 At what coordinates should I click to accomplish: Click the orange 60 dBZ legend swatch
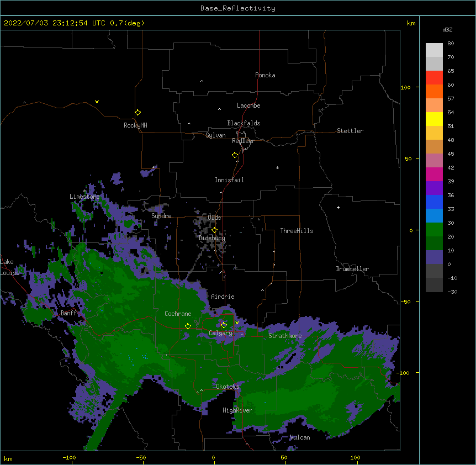point(434,91)
